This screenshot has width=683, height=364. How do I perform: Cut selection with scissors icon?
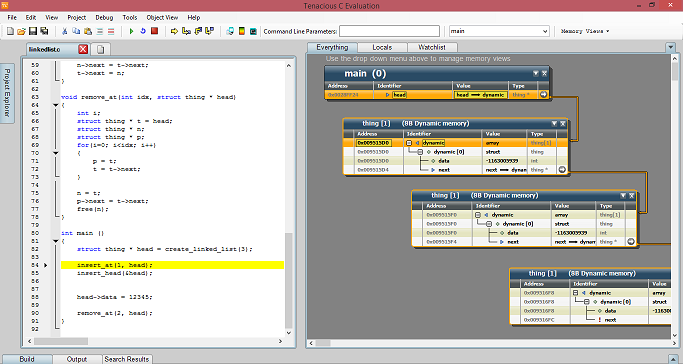[64, 31]
